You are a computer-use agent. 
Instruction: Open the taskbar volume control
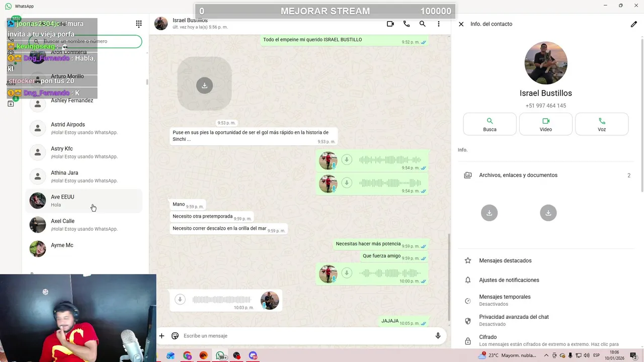pyautogui.click(x=586, y=355)
